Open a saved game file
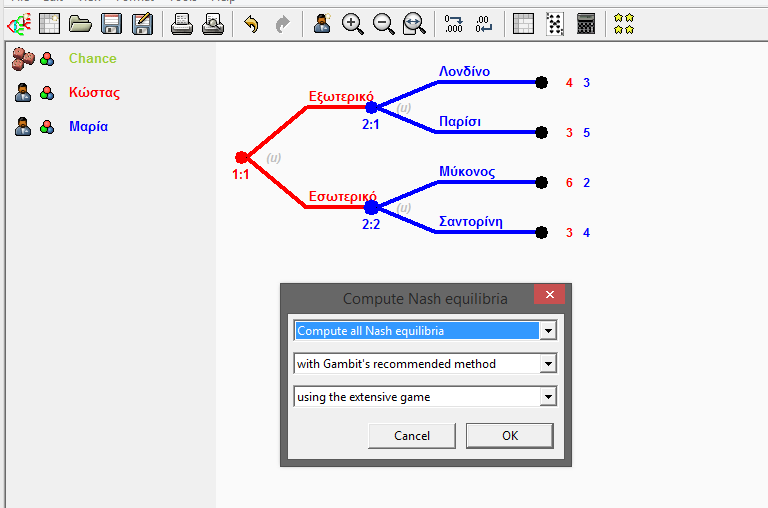Screen dimensions: 768x508 click(x=80, y=24)
